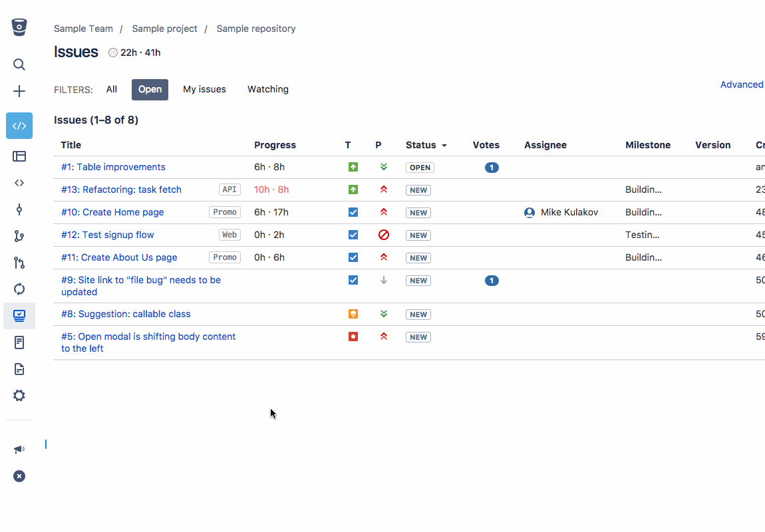The width and height of the screenshot is (765, 532).
Task: Collapse the sidebar with the close icon
Action: [x=19, y=476]
